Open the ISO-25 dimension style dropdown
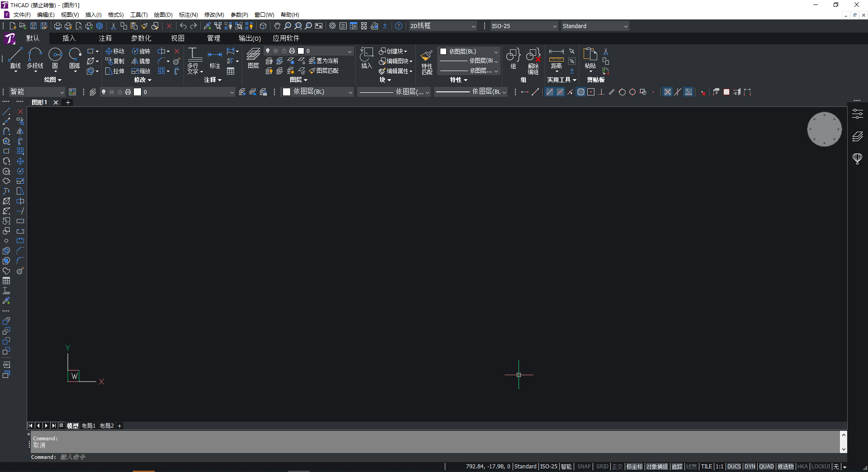The width and height of the screenshot is (868, 472). (x=524, y=26)
